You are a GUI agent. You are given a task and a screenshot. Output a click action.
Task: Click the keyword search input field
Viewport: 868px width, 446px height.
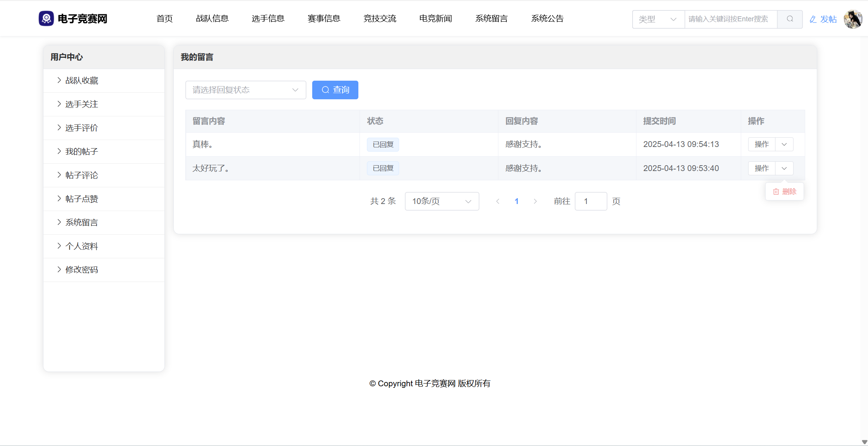730,19
